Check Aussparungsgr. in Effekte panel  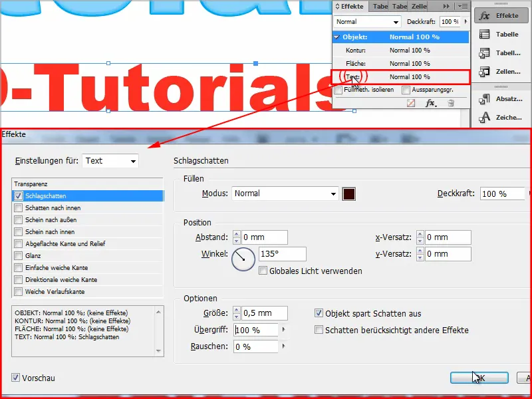[406, 90]
